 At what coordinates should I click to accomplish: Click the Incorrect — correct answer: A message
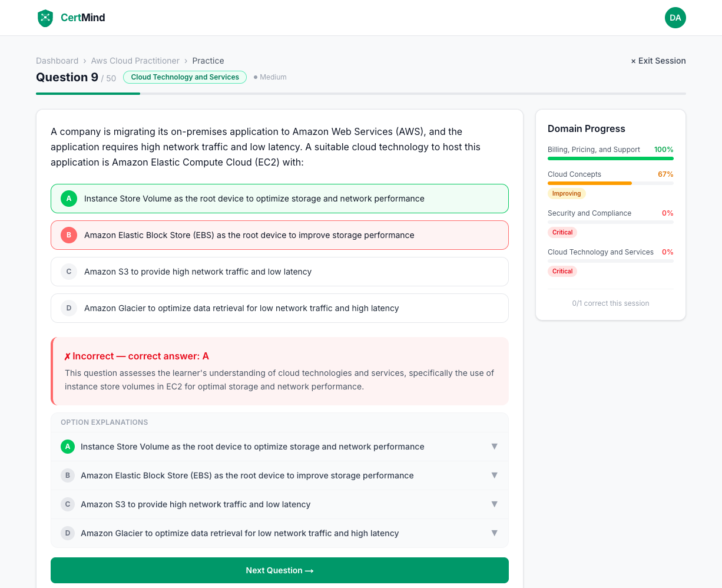(137, 356)
